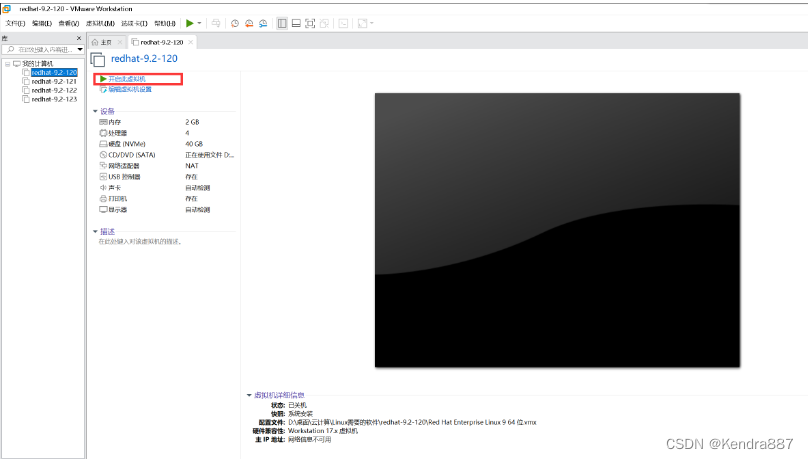808x459 pixels.
Task: Collapse the 我的计算机 tree node
Action: [x=7, y=64]
